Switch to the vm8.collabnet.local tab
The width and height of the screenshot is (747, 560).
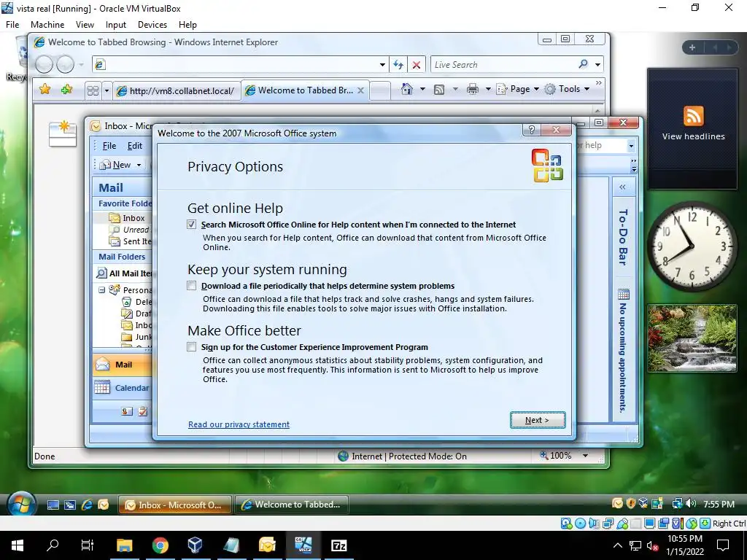pyautogui.click(x=177, y=90)
